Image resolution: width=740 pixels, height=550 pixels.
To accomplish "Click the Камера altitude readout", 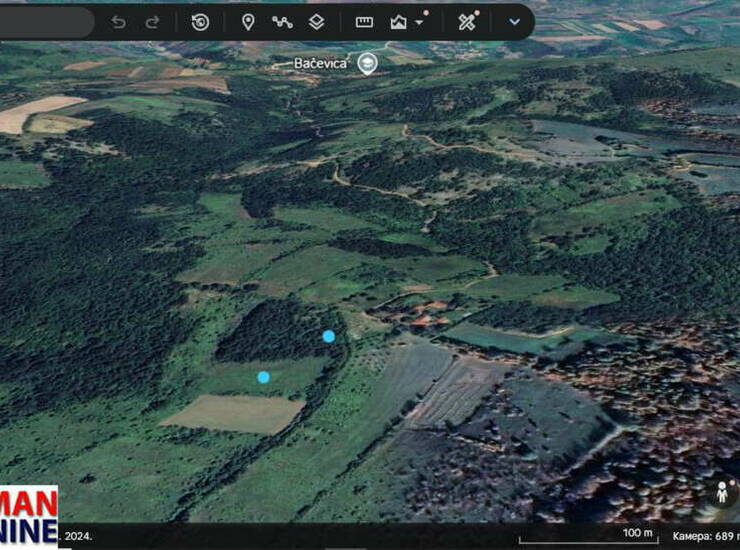I will [x=704, y=537].
